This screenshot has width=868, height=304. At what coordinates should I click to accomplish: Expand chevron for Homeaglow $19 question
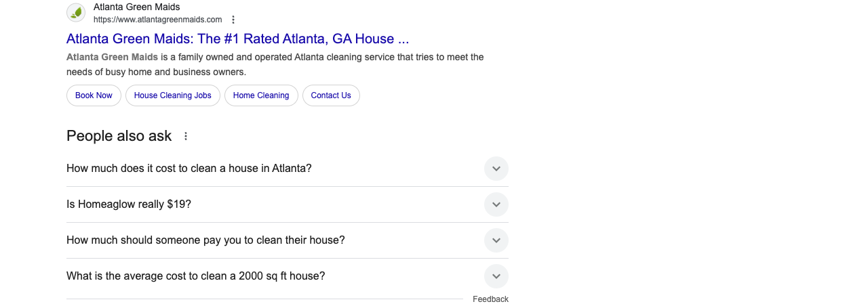[496, 204]
